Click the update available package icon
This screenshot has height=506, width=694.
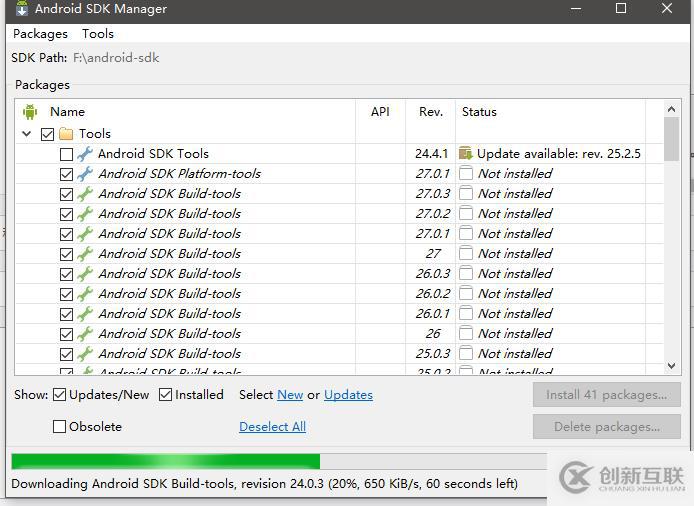[466, 153]
